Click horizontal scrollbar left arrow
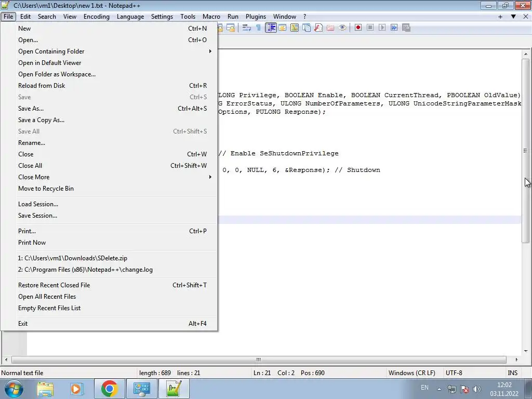Image resolution: width=532 pixels, height=399 pixels. (x=6, y=360)
